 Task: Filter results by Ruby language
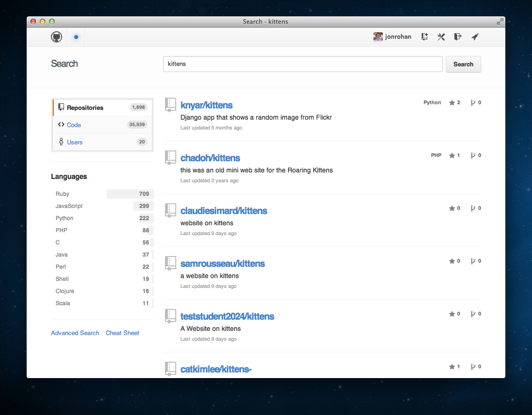pos(63,194)
